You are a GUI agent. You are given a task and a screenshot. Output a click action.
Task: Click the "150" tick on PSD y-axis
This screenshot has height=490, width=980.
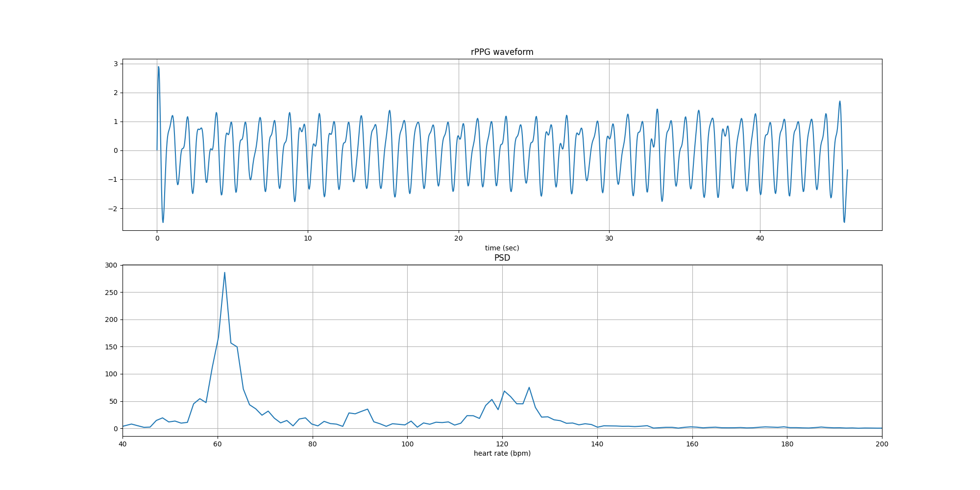111,347
